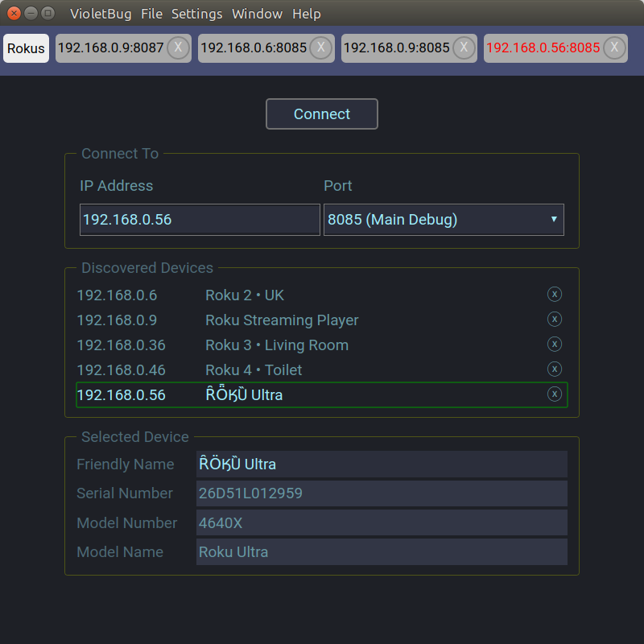Click the Serial Number field 26D51L012959

coord(382,493)
